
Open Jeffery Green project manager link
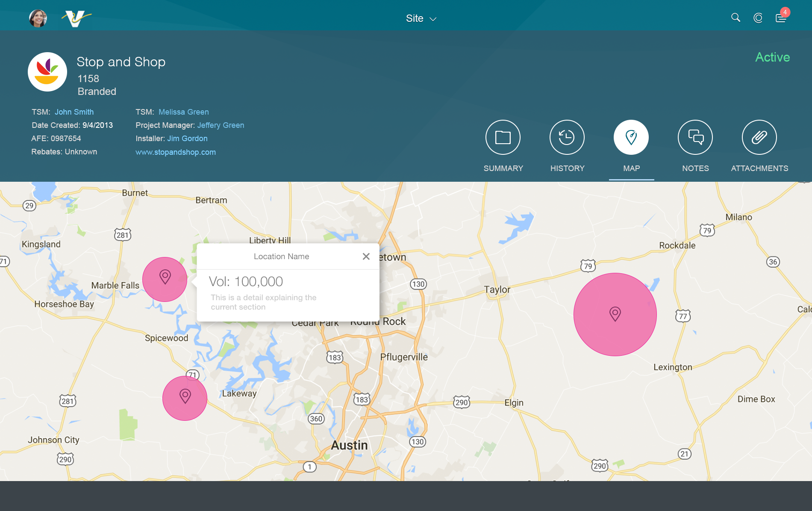pyautogui.click(x=221, y=125)
